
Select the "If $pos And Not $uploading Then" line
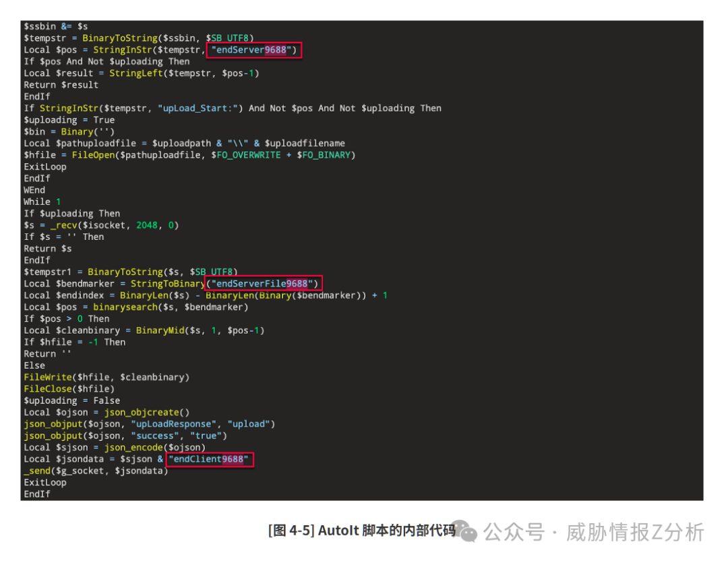pos(107,61)
